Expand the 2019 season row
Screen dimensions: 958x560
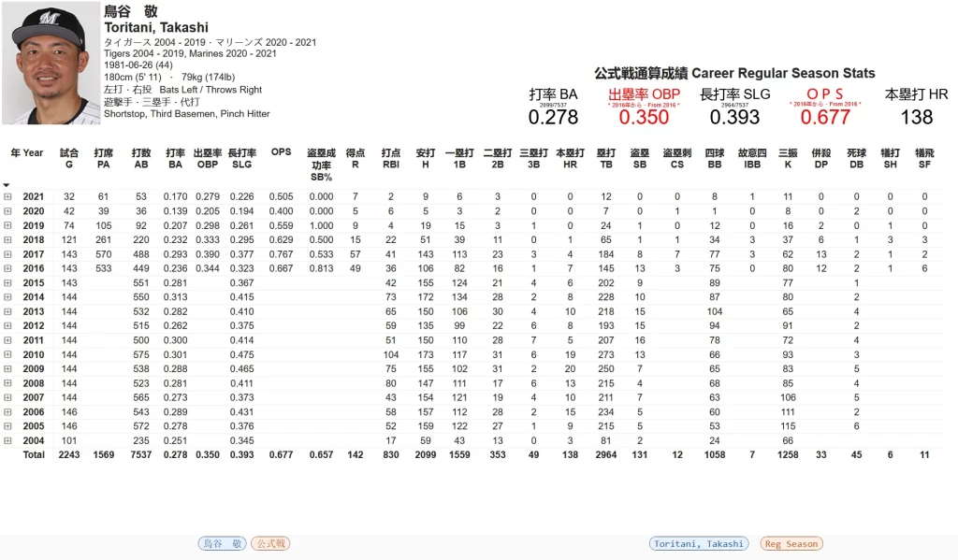click(7, 225)
